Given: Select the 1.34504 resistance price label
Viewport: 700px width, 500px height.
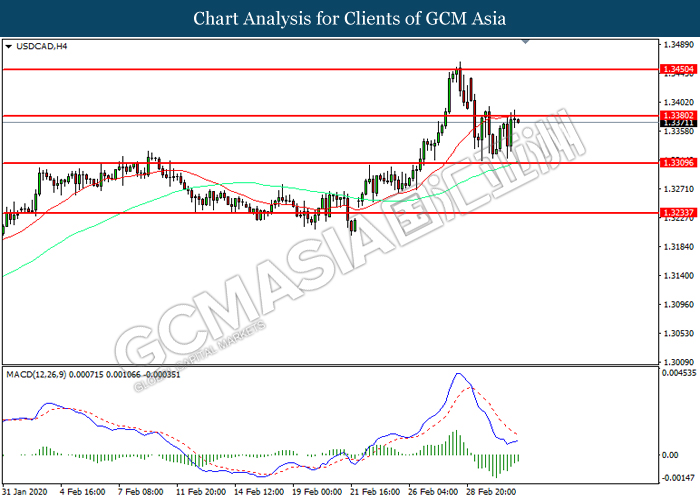Looking at the screenshot, I should click(x=678, y=69).
